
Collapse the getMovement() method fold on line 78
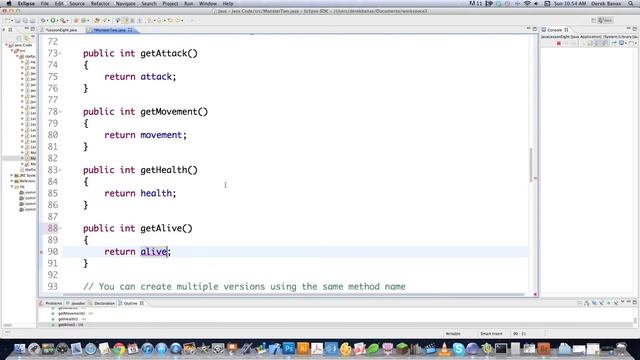(60, 111)
